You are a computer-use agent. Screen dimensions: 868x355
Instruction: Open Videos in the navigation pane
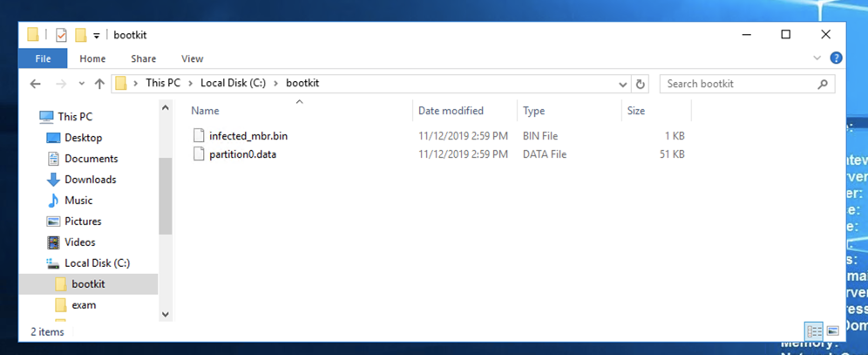click(x=79, y=242)
